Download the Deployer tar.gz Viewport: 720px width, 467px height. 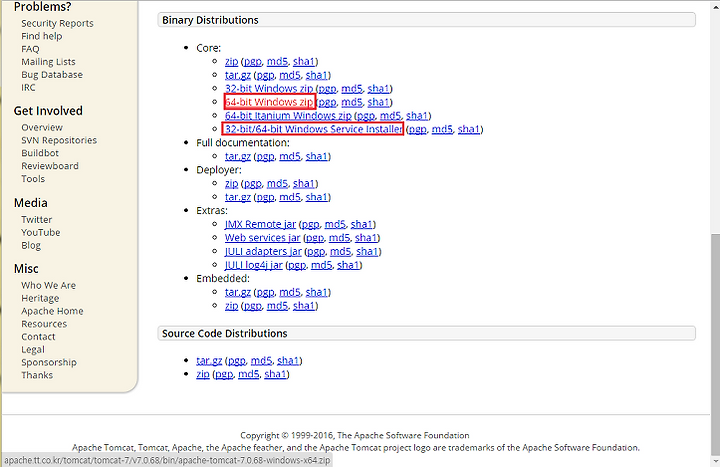(237, 197)
